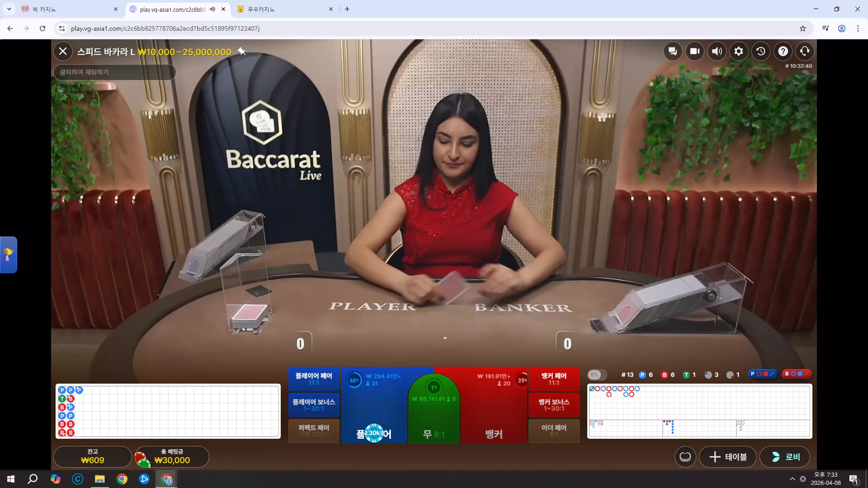Click the 총 베팅금 ₩30,000 display
The height and width of the screenshot is (488, 868).
coord(172,457)
